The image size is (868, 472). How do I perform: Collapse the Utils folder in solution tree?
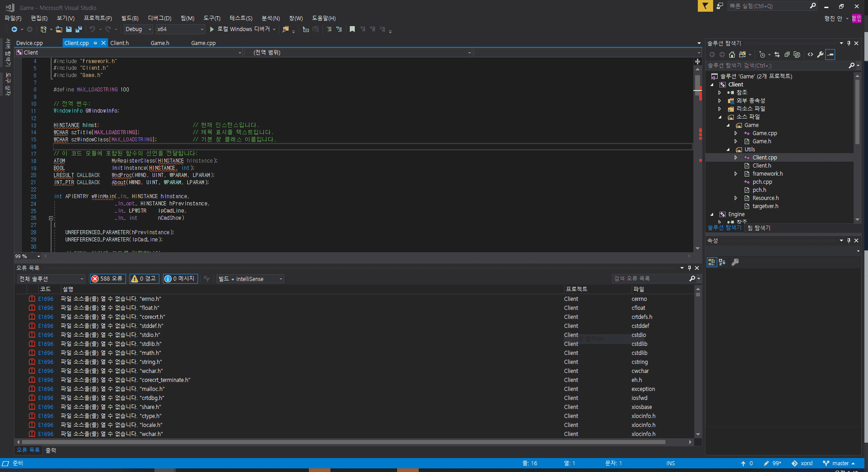click(x=728, y=150)
